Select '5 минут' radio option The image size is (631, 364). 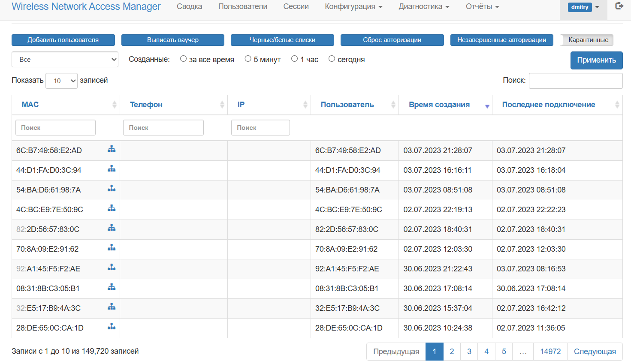coord(248,59)
